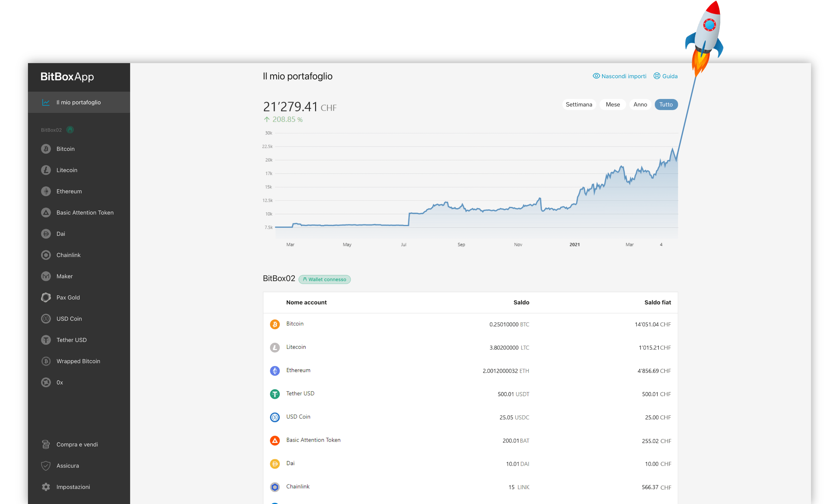Expand the Tutto time range chart
Screen dimensions: 839x504
(666, 104)
